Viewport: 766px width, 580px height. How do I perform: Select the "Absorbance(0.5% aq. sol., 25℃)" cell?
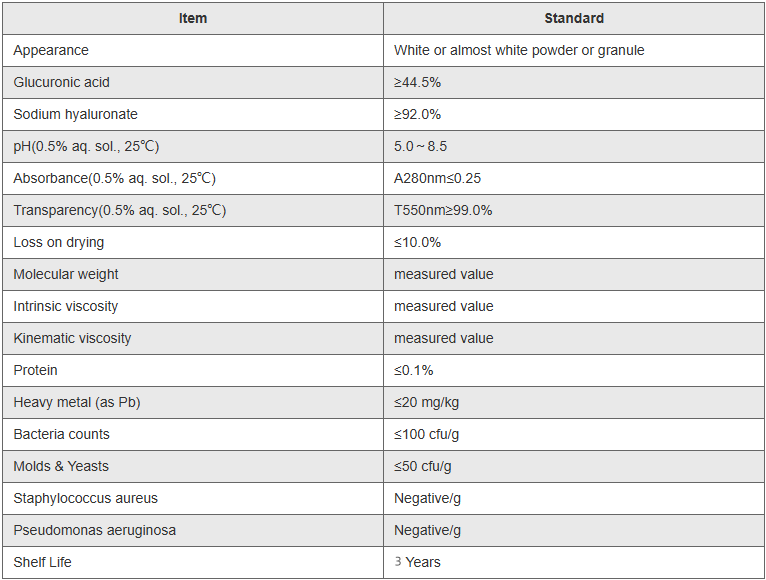(x=115, y=178)
